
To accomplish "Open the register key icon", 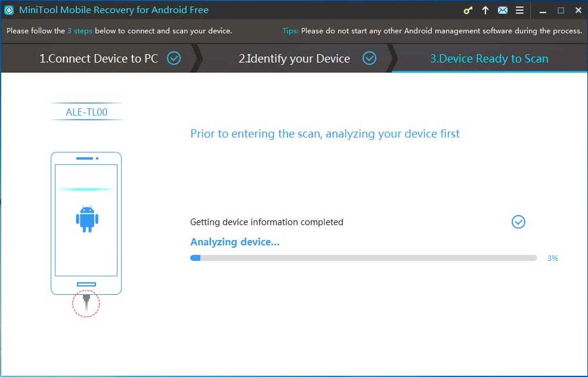I will [x=468, y=11].
